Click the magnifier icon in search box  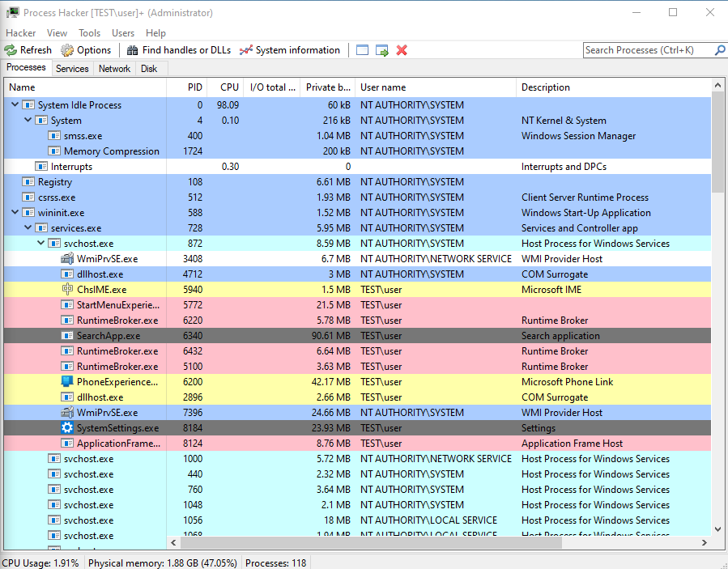(x=720, y=49)
